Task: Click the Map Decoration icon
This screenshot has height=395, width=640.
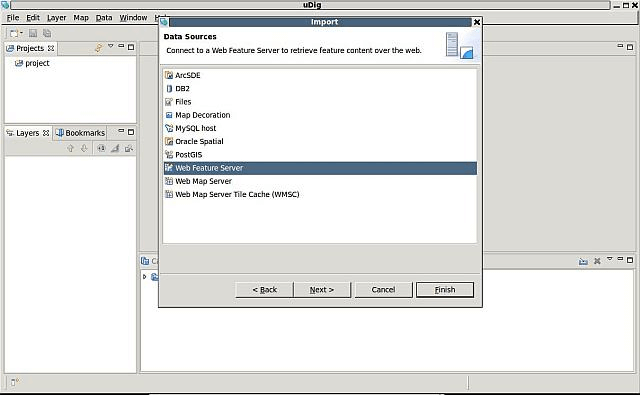Action: coord(169,115)
